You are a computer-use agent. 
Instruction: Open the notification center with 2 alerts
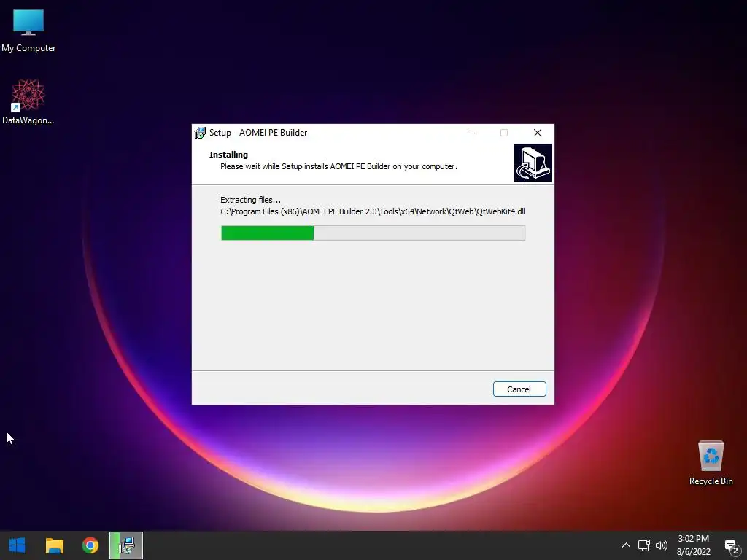click(731, 545)
